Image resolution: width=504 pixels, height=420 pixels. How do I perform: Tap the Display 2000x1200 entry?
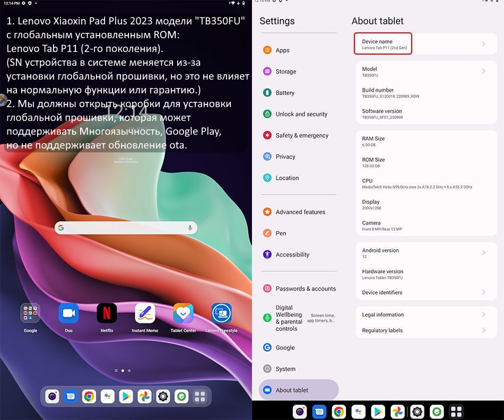(x=426, y=204)
